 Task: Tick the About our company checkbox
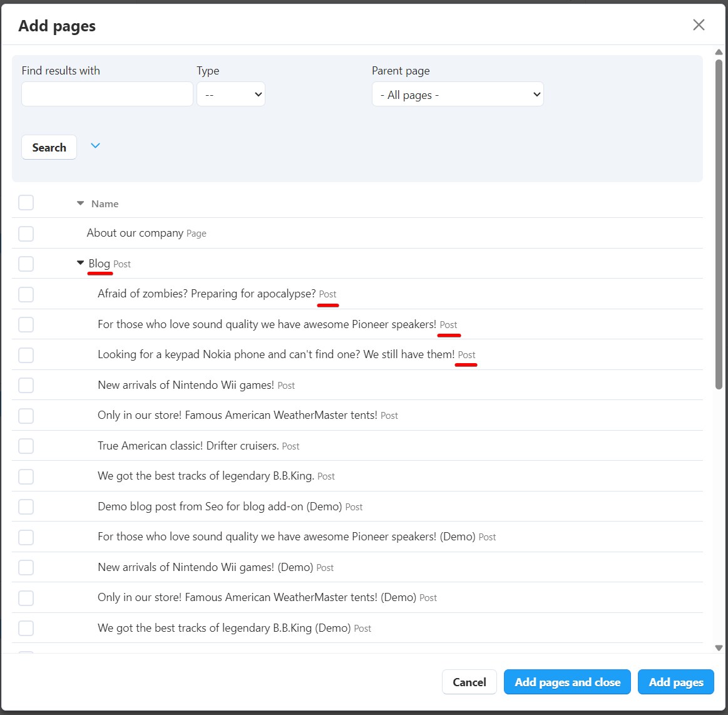coord(26,234)
